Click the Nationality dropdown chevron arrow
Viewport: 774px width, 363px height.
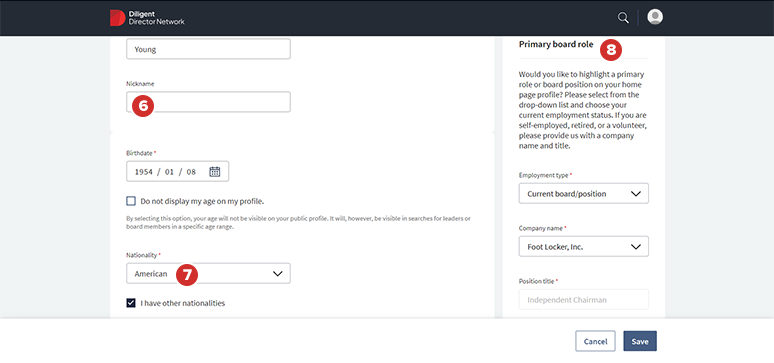point(278,273)
